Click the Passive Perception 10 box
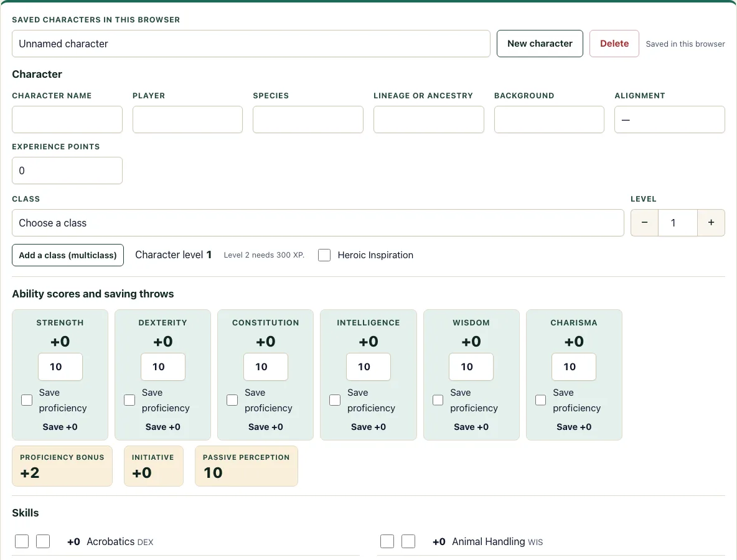This screenshot has height=560, width=737. coord(246,466)
